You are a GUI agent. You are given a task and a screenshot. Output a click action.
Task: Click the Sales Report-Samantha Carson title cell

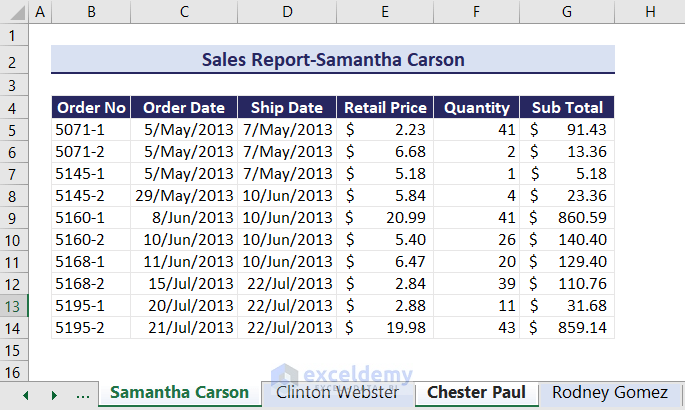coord(333,60)
